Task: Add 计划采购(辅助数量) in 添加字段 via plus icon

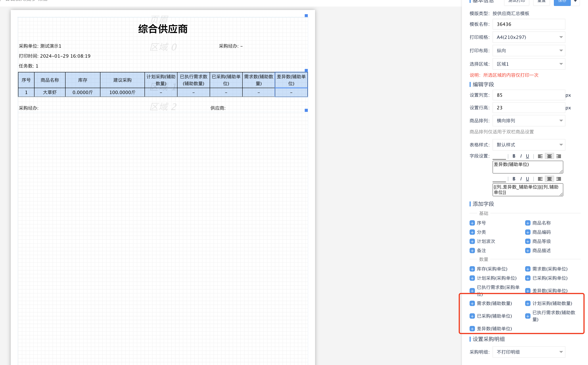Action: click(528, 303)
